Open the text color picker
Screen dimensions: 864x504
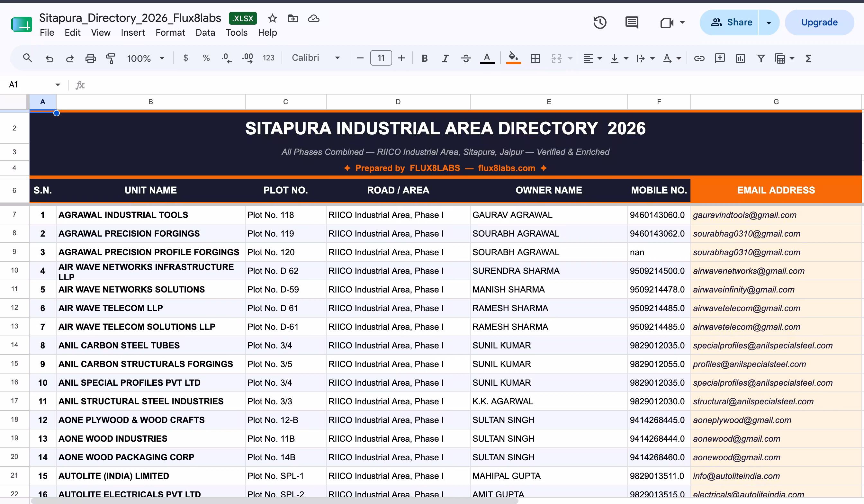pyautogui.click(x=487, y=58)
